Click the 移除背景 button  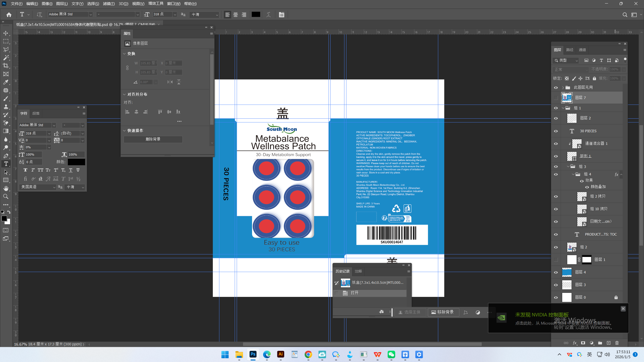pos(443,312)
